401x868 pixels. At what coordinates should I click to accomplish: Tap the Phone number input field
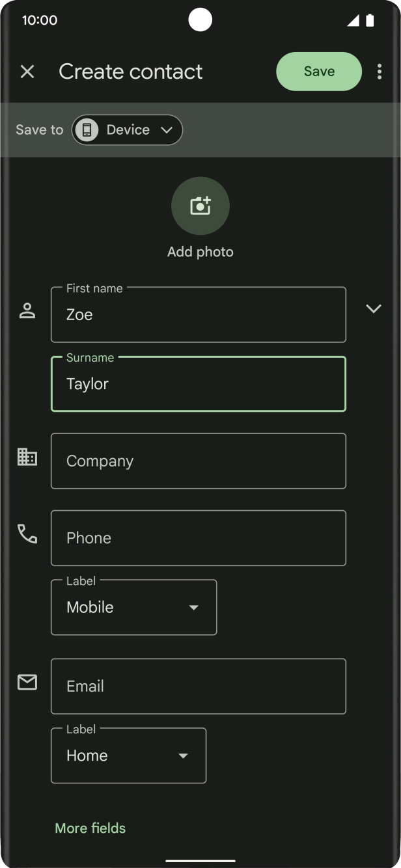click(x=199, y=538)
